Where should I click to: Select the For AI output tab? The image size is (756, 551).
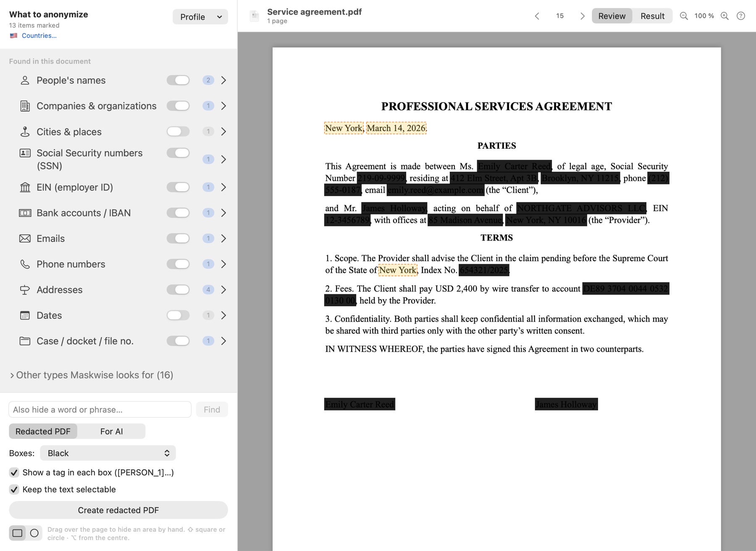[x=111, y=431]
